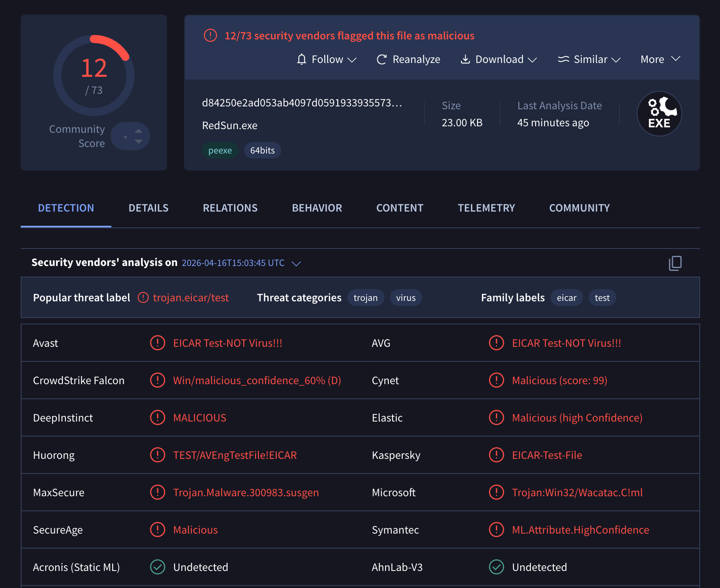Click the Reanalyze button label

point(416,59)
